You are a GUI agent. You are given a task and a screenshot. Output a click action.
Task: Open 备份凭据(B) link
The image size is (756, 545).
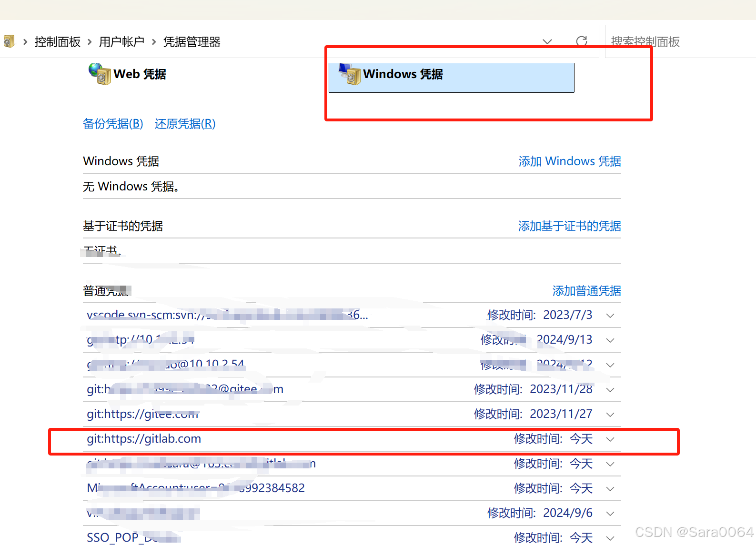click(x=113, y=124)
